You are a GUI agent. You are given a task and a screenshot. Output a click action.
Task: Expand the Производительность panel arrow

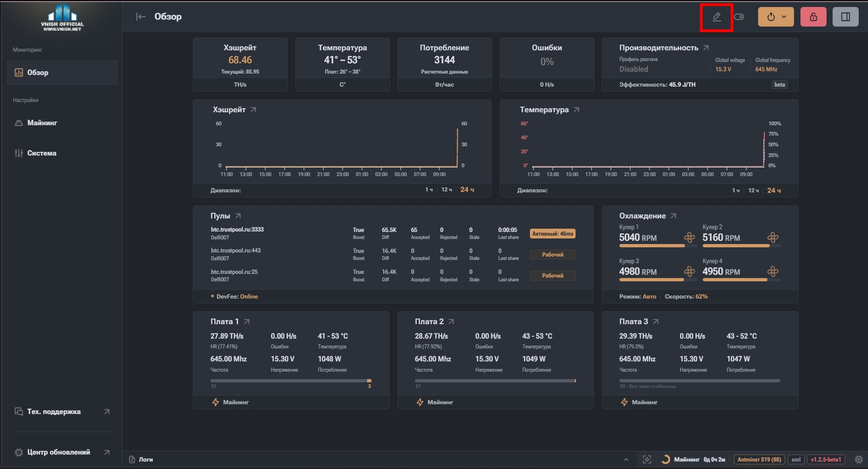(706, 48)
